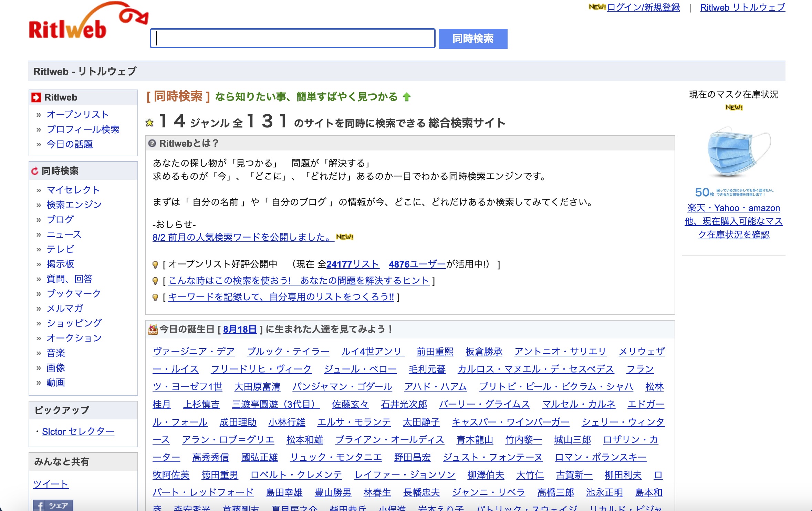This screenshot has width=812, height=511.
Task: Click the red refresh icon by 同時検索
Action: coord(35,171)
